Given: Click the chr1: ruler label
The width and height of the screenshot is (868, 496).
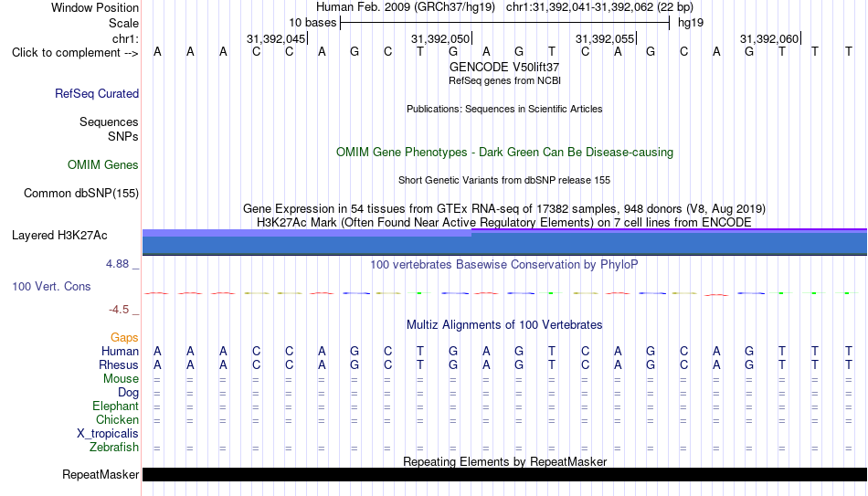Looking at the screenshot, I should point(125,38).
